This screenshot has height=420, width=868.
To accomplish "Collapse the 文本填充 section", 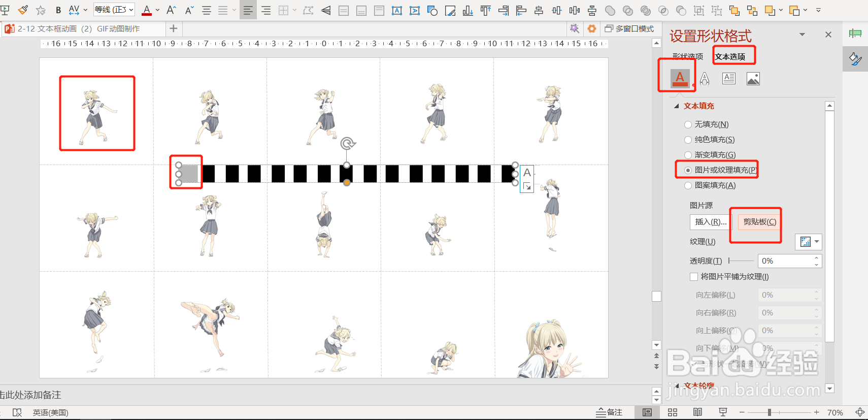I will 676,106.
